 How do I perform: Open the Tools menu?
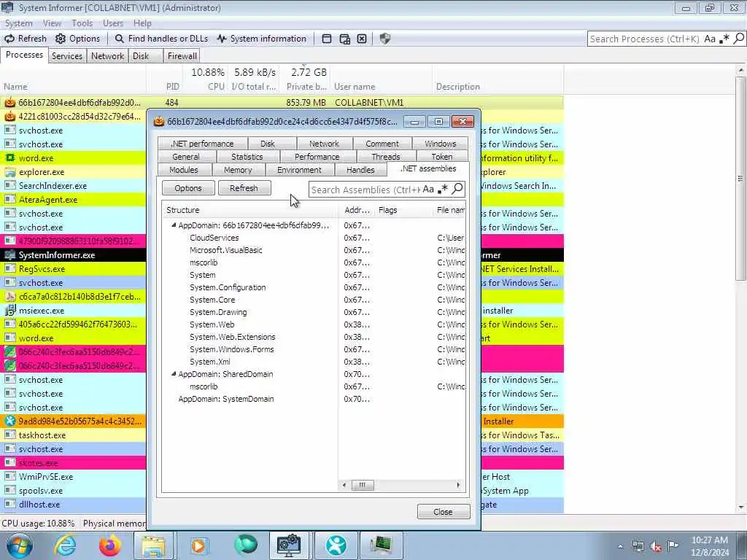(82, 23)
